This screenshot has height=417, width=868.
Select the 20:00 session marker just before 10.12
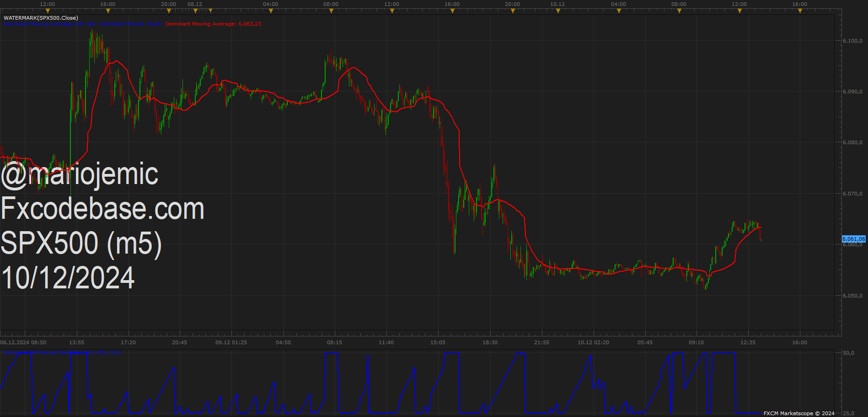click(513, 11)
